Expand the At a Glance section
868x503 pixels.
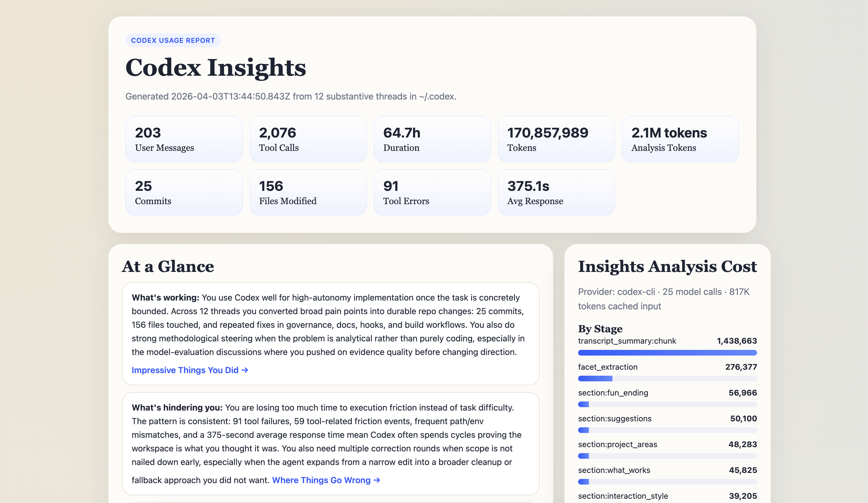tap(168, 266)
